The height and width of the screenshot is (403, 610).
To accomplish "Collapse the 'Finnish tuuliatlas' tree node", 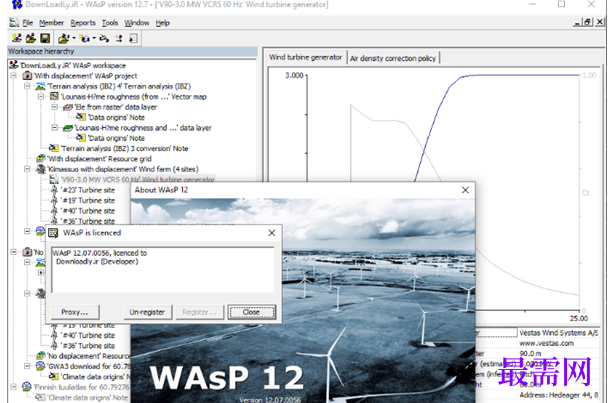I will click(x=14, y=387).
